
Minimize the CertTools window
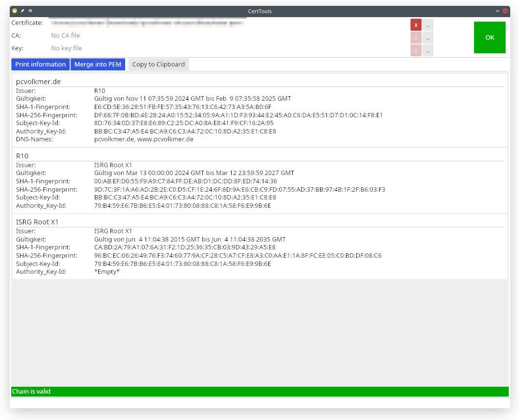pyautogui.click(x=497, y=11)
